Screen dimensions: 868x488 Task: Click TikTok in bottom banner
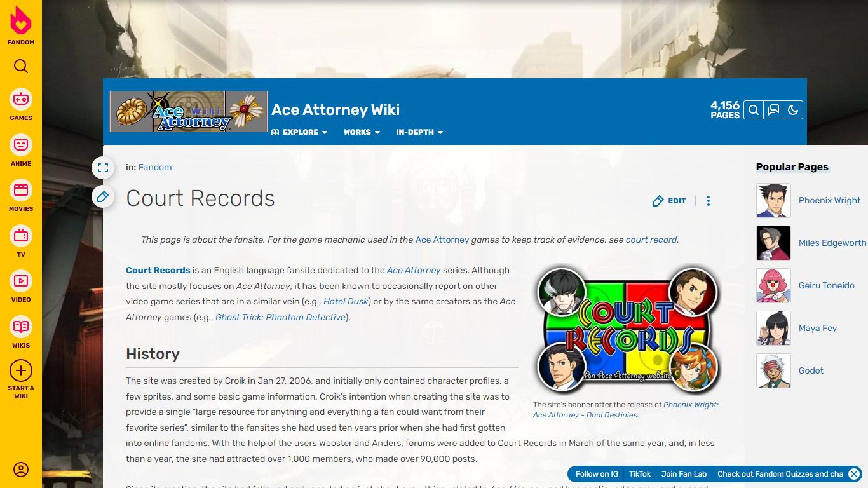tap(640, 474)
